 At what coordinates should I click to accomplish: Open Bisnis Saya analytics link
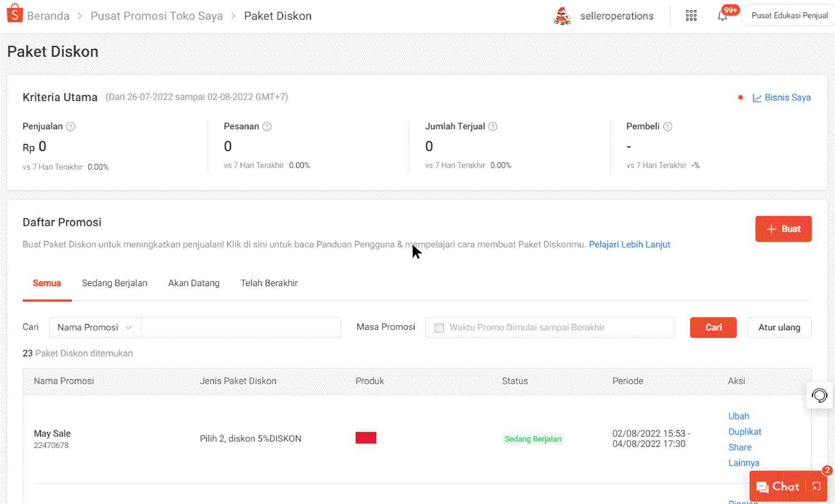tap(782, 98)
